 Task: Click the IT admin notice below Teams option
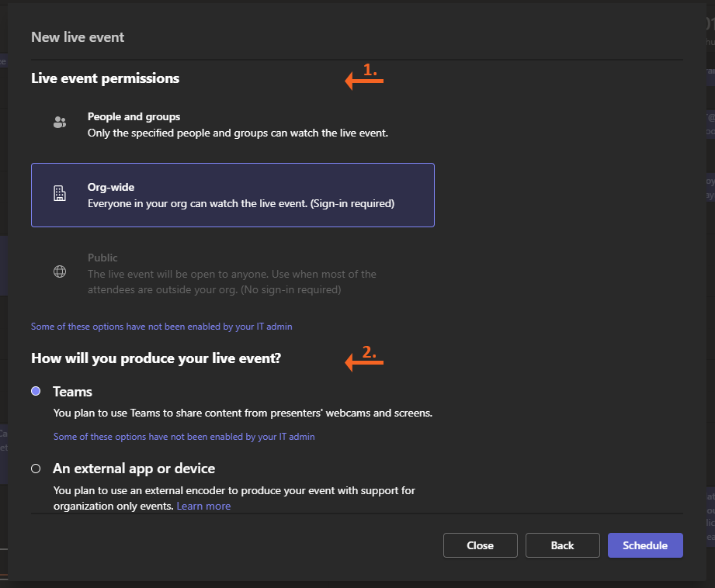tap(184, 437)
